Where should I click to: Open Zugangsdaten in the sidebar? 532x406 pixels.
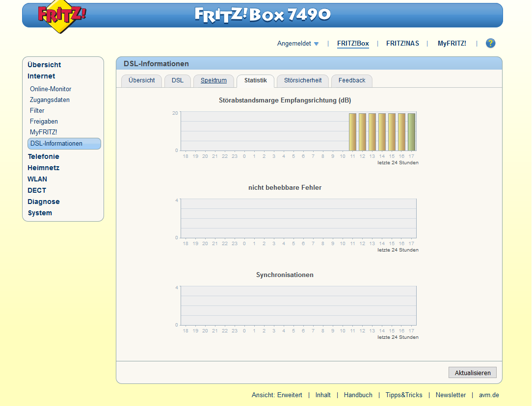tap(50, 100)
